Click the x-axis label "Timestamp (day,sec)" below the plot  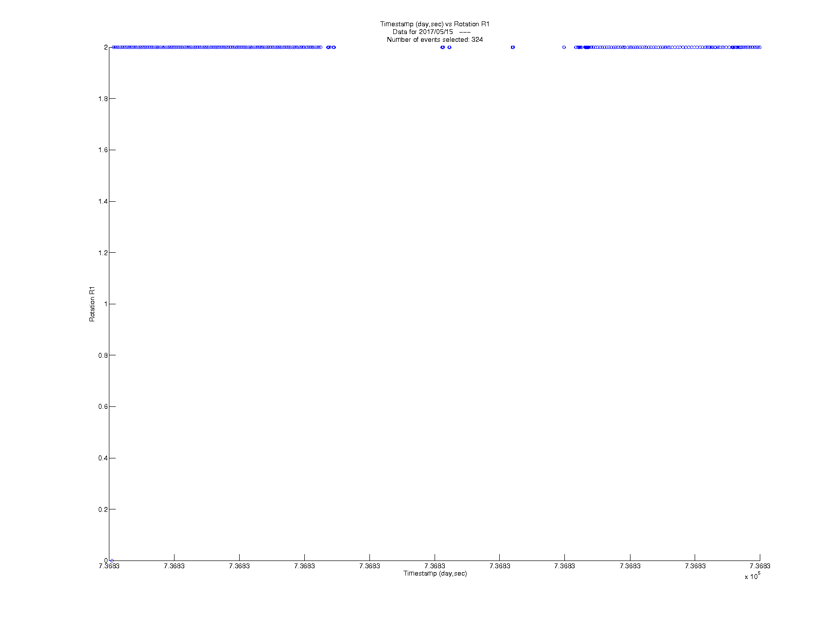(435, 574)
